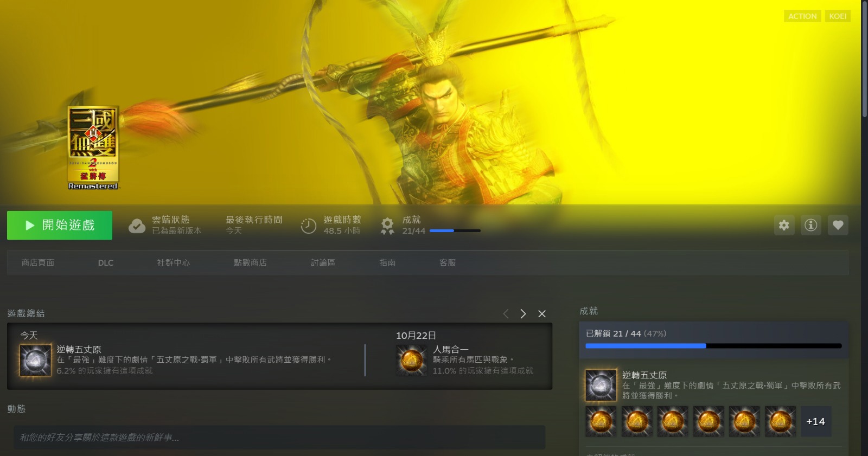The width and height of the screenshot is (868, 456).
Task: Go to previous game summary item
Action: click(506, 314)
